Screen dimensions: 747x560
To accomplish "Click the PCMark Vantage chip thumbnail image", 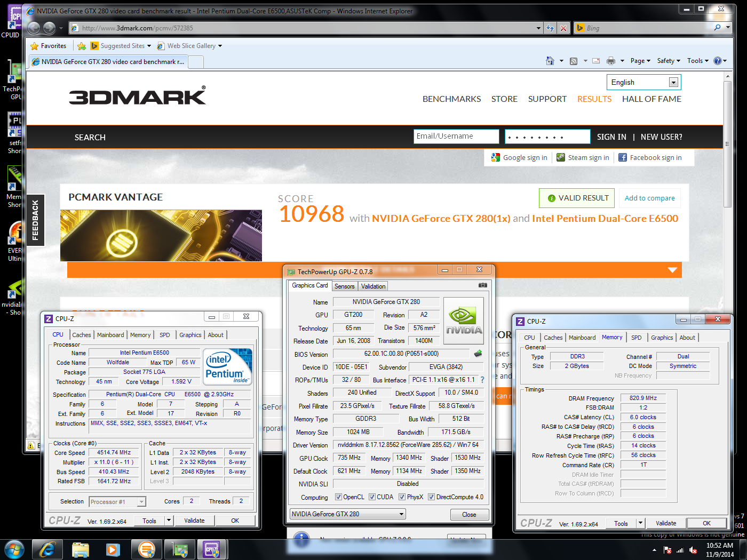I will tap(161, 235).
